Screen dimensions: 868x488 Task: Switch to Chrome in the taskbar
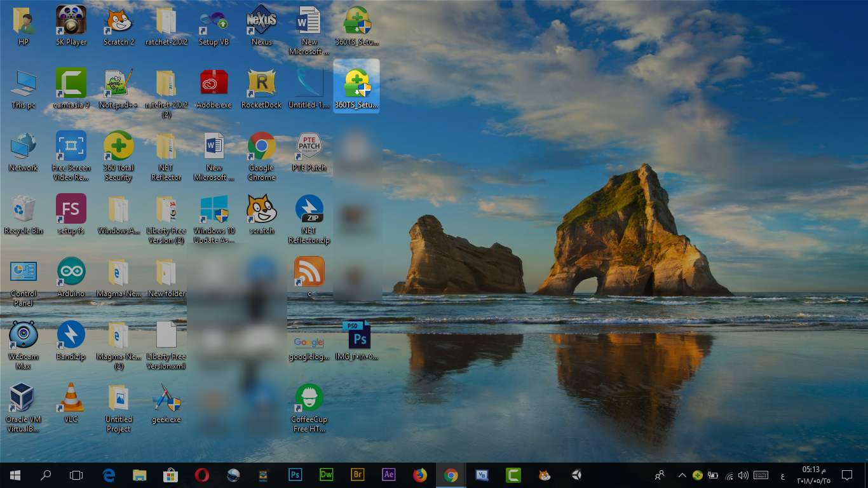tap(451, 475)
